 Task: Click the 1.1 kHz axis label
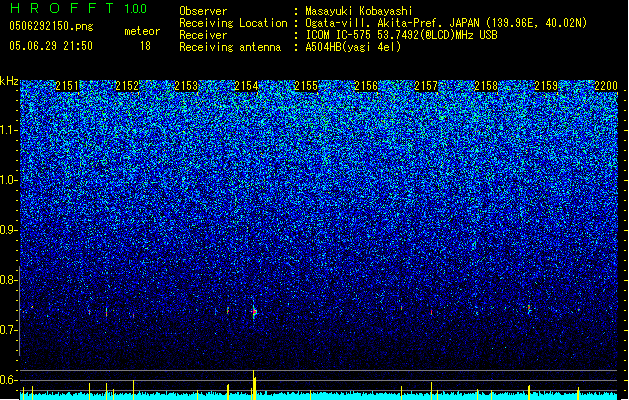tap(9, 130)
